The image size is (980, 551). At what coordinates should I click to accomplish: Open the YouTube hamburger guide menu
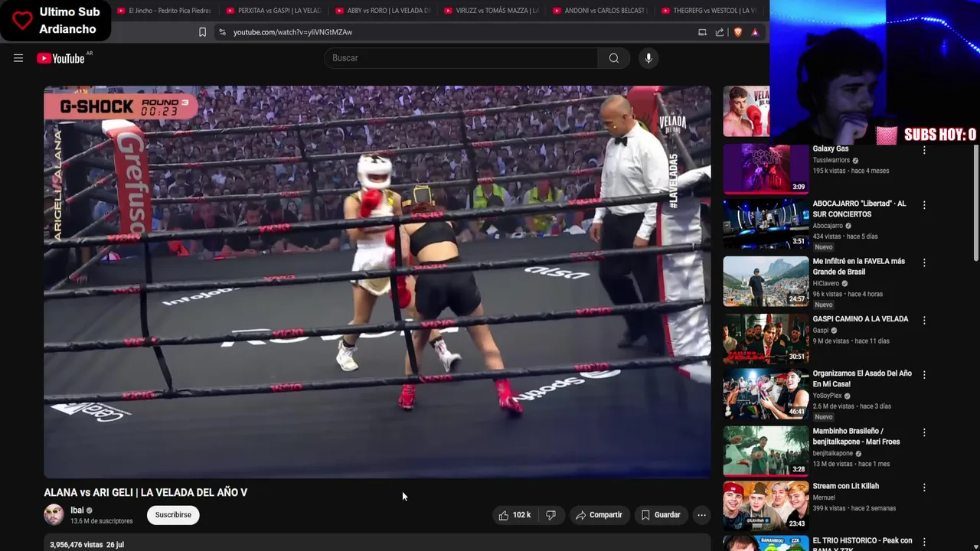[18, 58]
